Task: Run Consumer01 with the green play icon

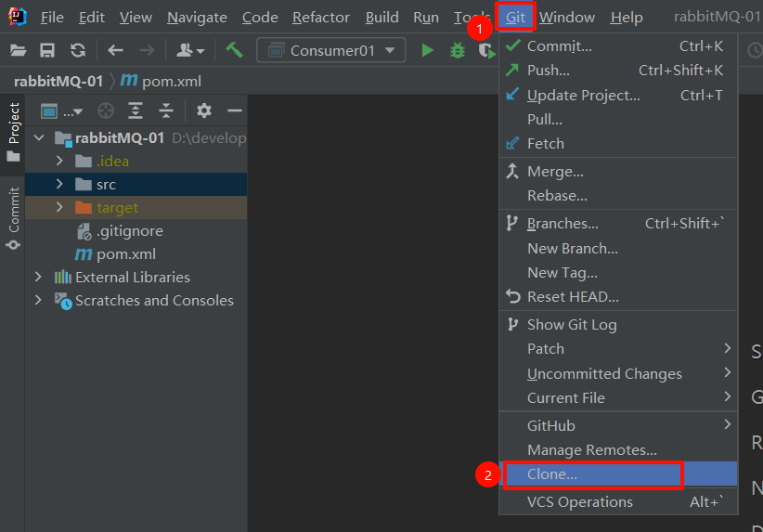Action: tap(427, 50)
